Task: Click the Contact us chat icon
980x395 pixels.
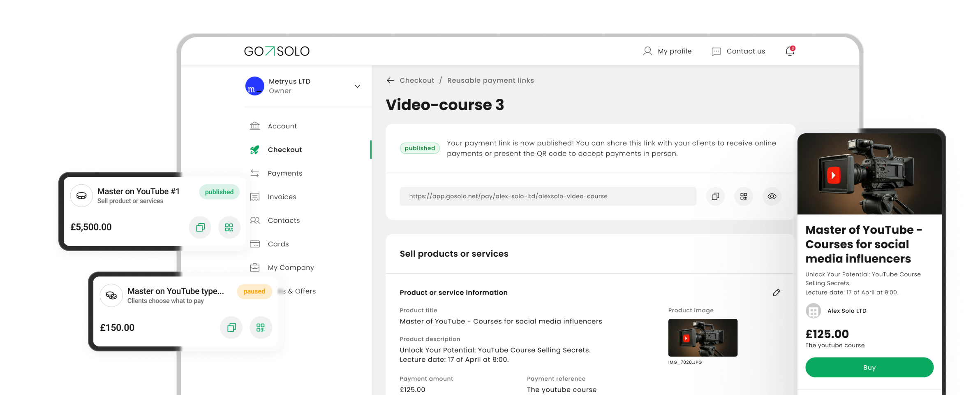Action: click(716, 51)
